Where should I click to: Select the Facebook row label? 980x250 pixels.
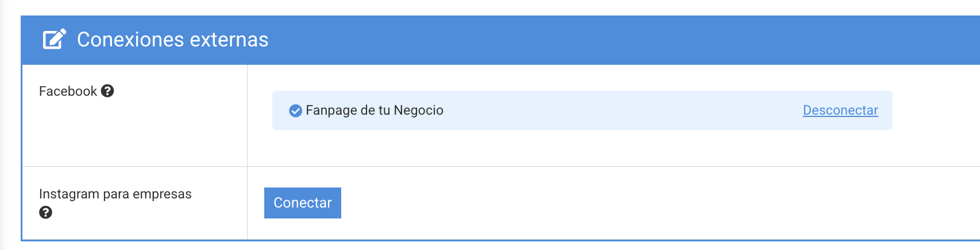68,91
